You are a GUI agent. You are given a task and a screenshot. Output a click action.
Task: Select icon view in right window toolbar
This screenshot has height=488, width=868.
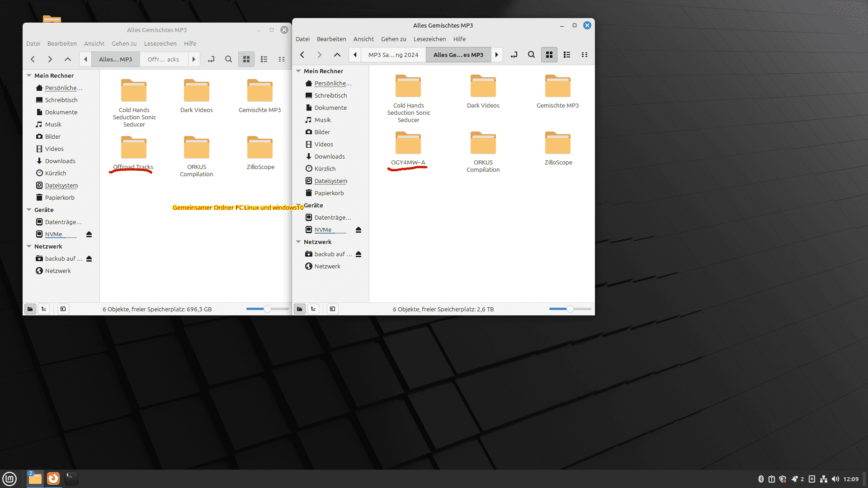coord(549,55)
